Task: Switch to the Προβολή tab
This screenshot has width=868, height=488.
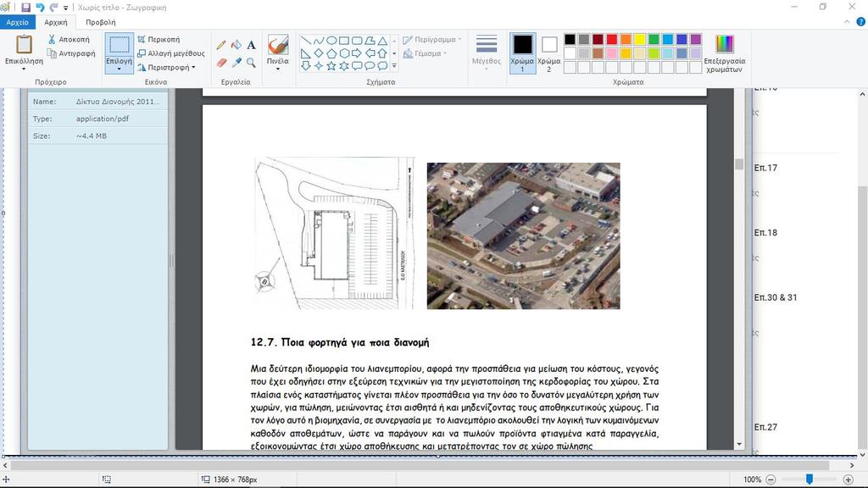Action: tap(101, 22)
